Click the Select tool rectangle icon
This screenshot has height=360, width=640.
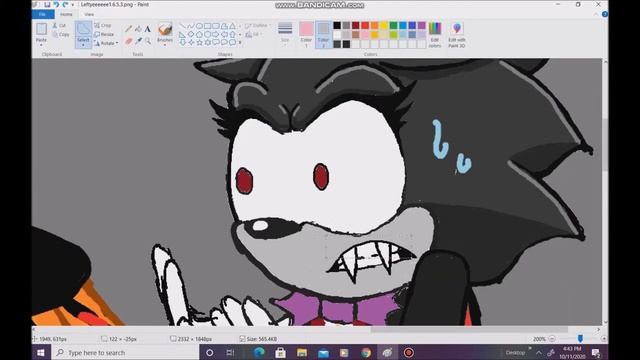83,30
